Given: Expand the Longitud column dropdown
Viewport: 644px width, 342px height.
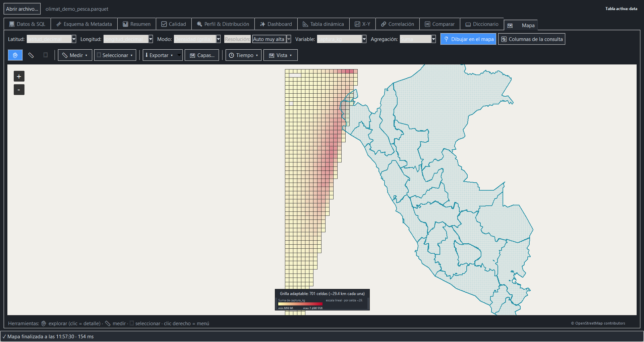Looking at the screenshot, I should pyautogui.click(x=151, y=39).
